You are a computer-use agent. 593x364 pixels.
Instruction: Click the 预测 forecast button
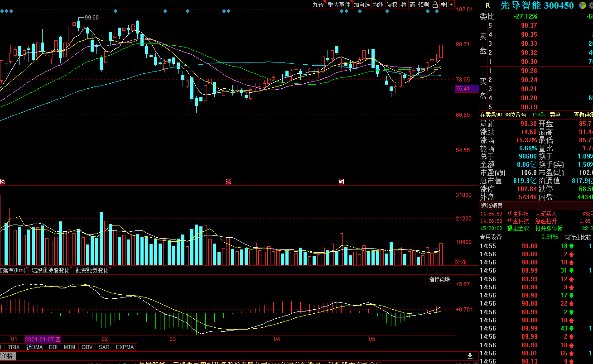coord(423,5)
